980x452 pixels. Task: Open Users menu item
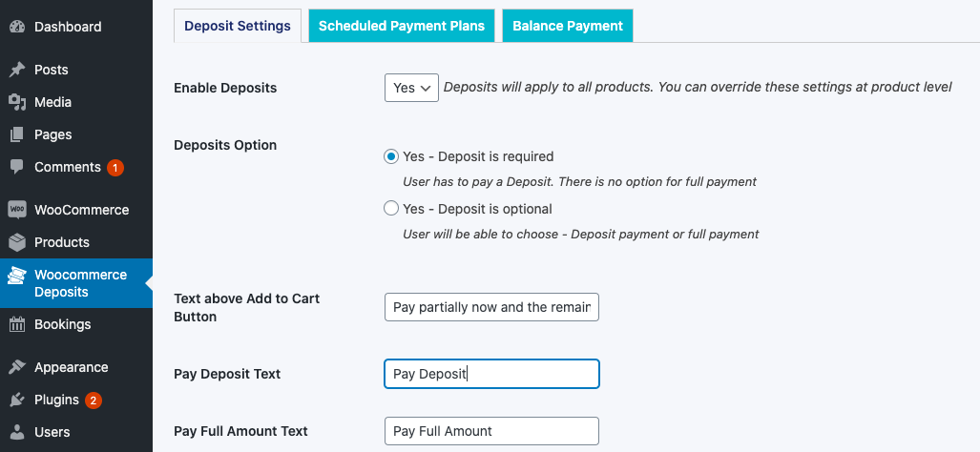pos(76,432)
